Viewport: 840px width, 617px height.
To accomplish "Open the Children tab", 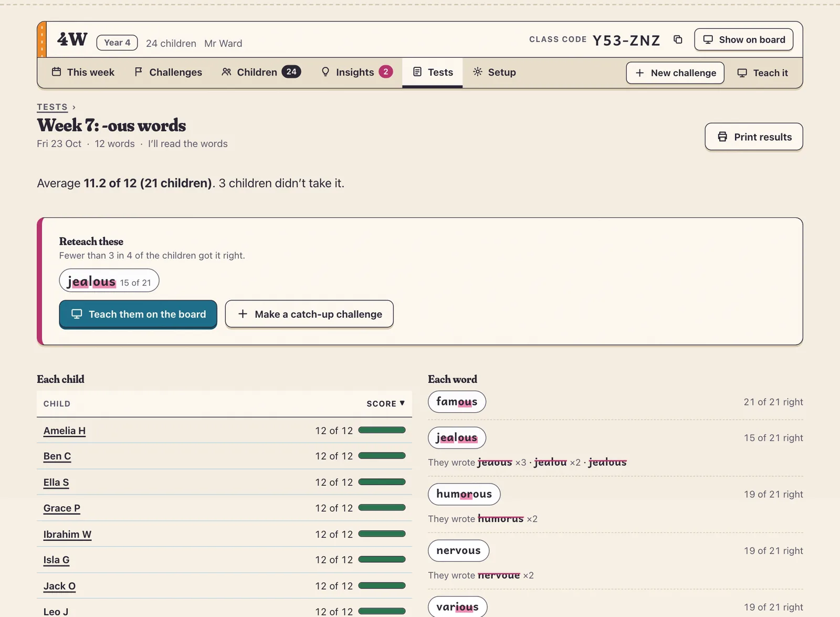I will (x=261, y=72).
